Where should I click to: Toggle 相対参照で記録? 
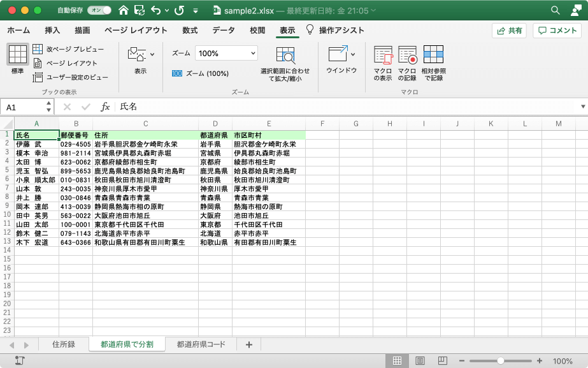click(433, 63)
